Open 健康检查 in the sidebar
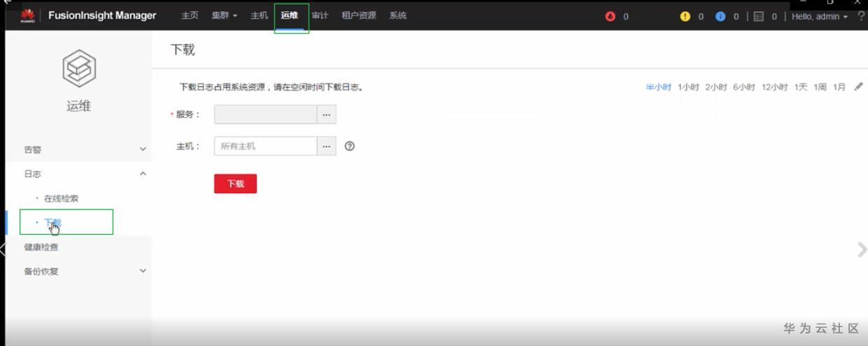 pyautogui.click(x=41, y=247)
